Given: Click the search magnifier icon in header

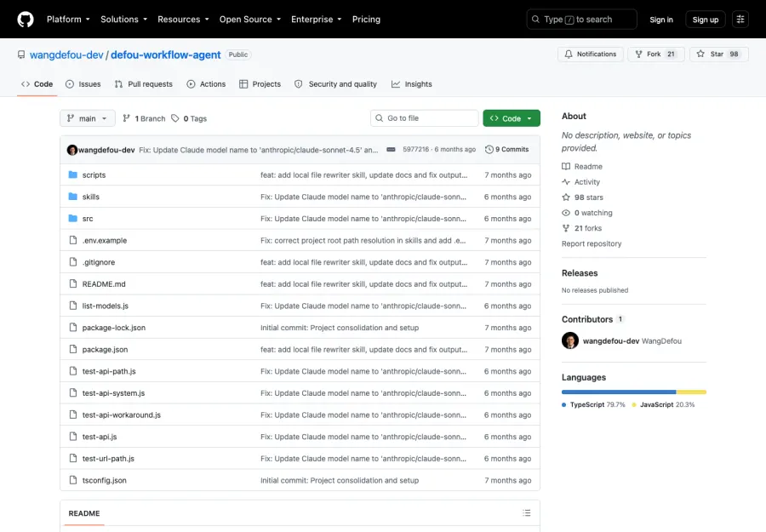Looking at the screenshot, I should 535,20.
